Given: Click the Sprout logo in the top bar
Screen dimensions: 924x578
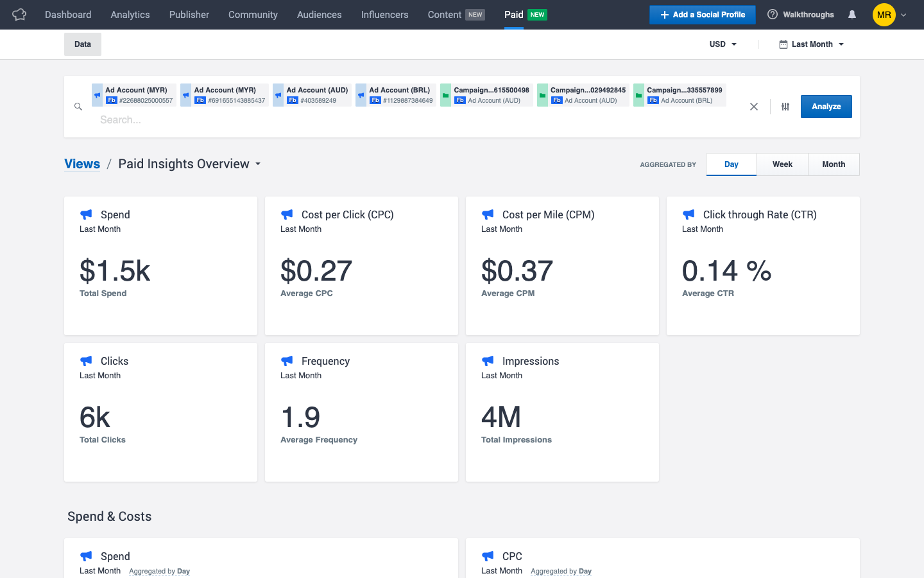Looking at the screenshot, I should coord(19,14).
